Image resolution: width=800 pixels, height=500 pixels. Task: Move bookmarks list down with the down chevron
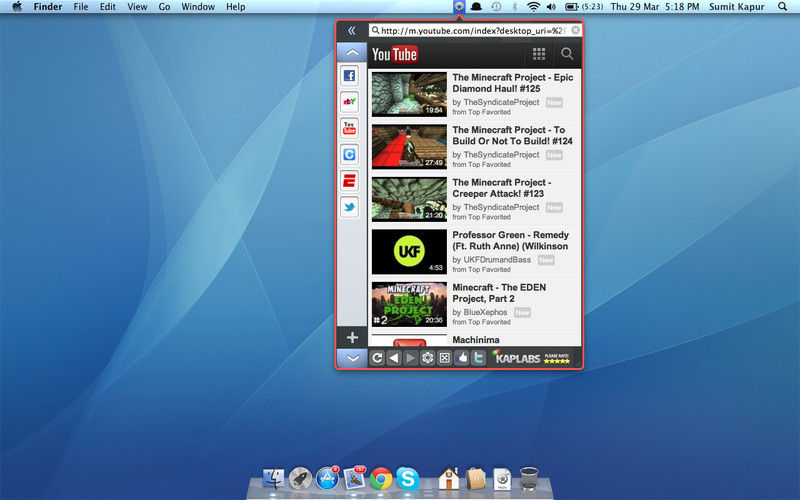(x=352, y=358)
